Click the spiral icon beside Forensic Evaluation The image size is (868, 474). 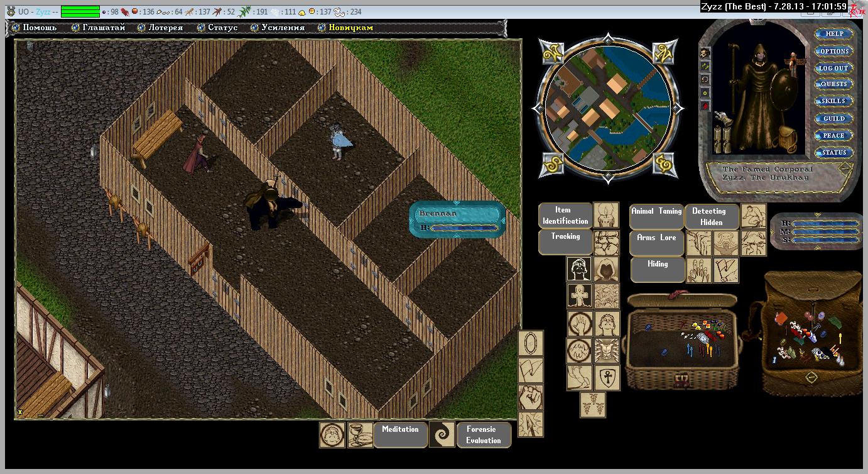pyautogui.click(x=442, y=434)
